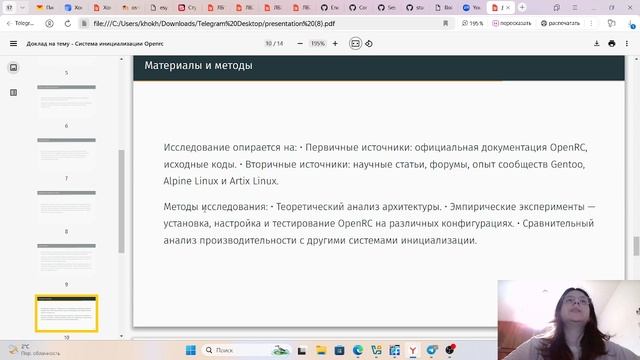Zoom in the PDF with plus button
The image size is (640, 360).
tap(335, 43)
